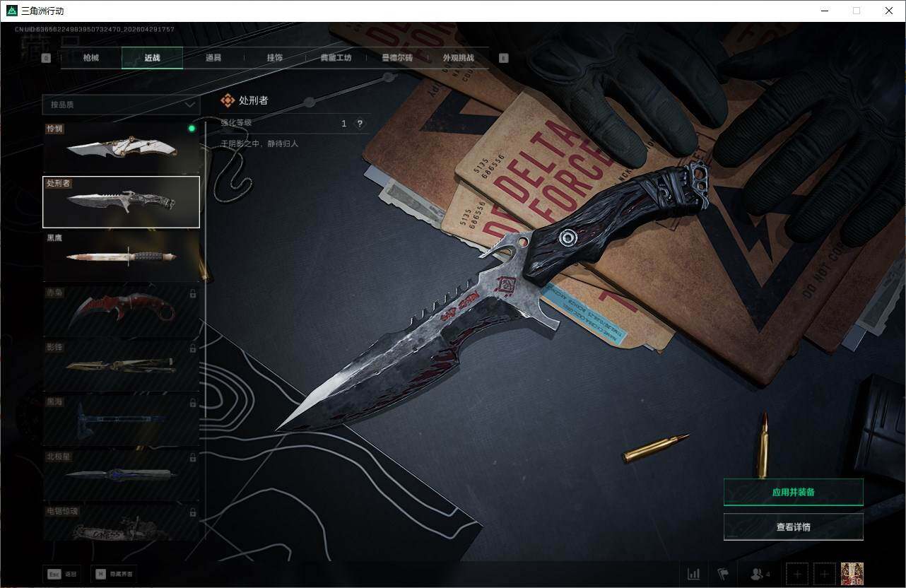906x588 pixels.
Task: Click the player avatar in bottom right
Action: pyautogui.click(x=852, y=574)
